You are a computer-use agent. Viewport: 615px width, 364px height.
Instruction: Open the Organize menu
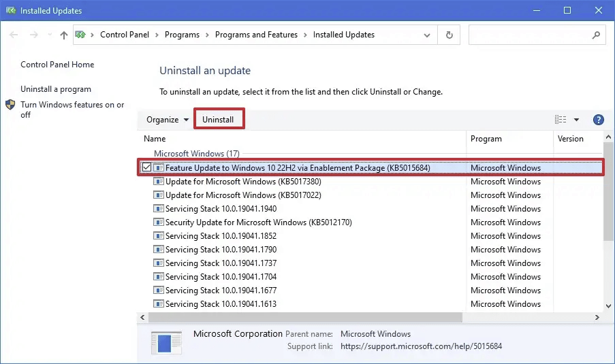click(x=168, y=120)
